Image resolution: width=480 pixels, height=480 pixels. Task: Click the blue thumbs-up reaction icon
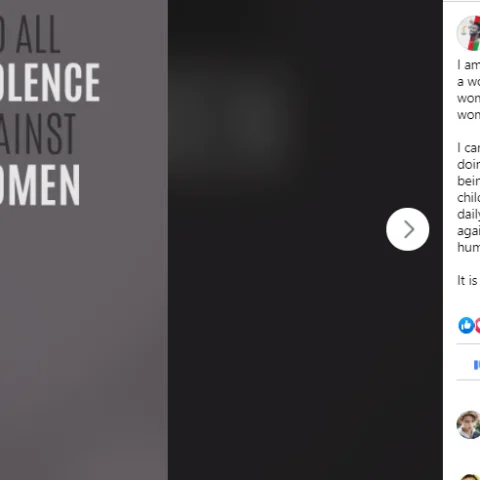(466, 325)
